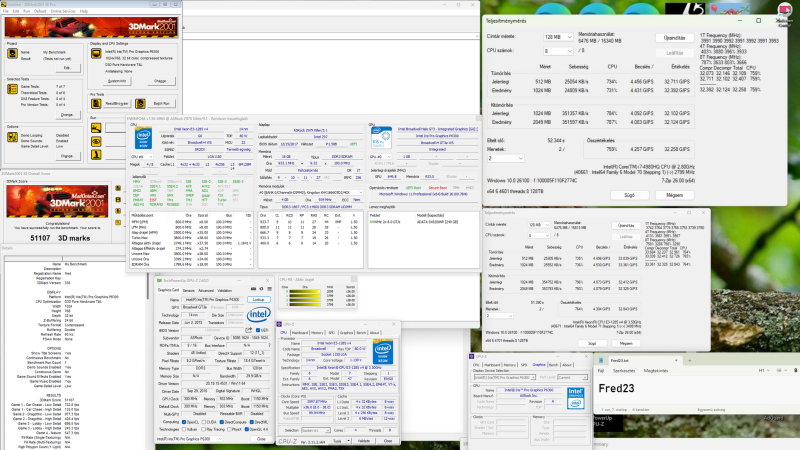Toggle CUDA checkbox in GPU-Z
Viewport: 800px width, 450px height.
click(204, 422)
